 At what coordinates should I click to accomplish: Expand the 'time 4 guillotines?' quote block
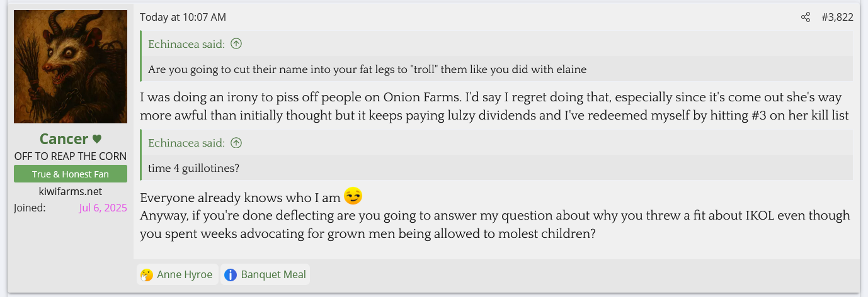194,168
